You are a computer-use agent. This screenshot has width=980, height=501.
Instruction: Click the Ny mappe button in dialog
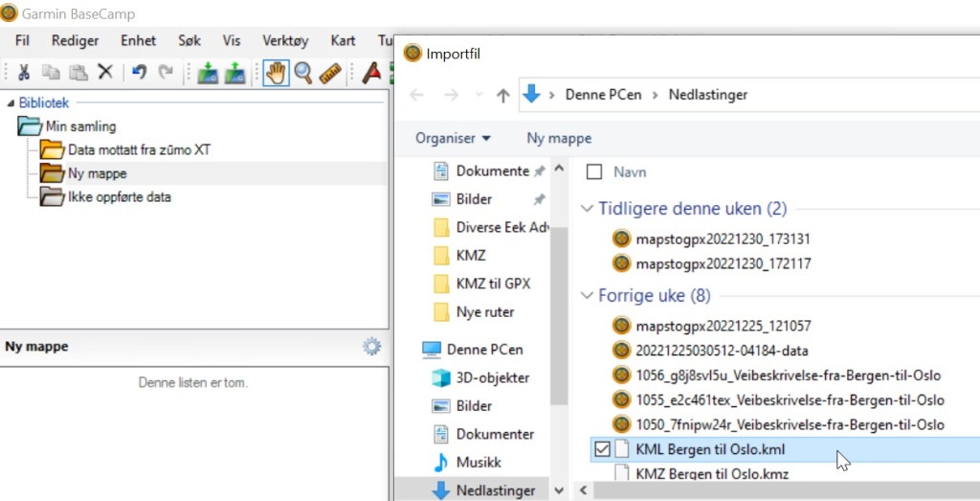559,138
